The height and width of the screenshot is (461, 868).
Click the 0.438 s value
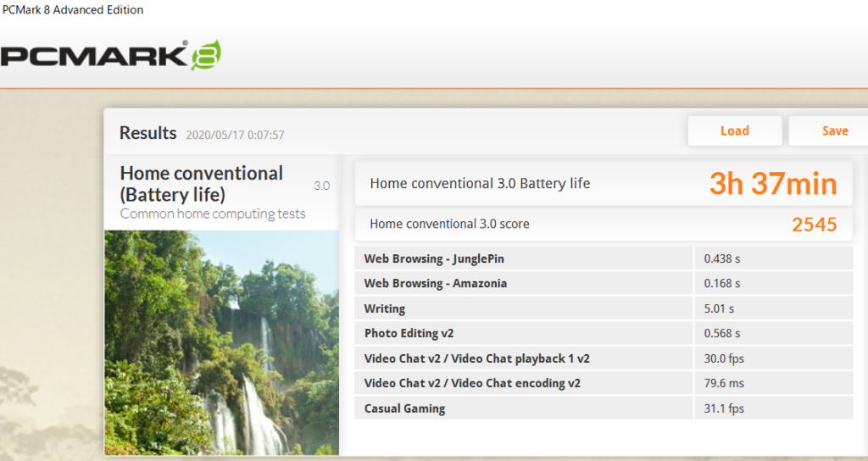tap(722, 258)
